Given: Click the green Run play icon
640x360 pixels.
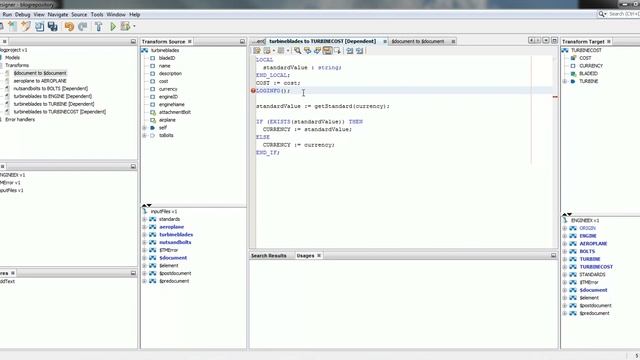Looking at the screenshot, I should 113,27.
